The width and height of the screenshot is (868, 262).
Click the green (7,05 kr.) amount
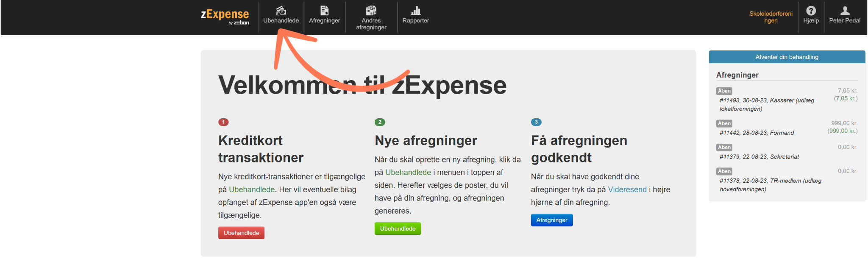846,98
